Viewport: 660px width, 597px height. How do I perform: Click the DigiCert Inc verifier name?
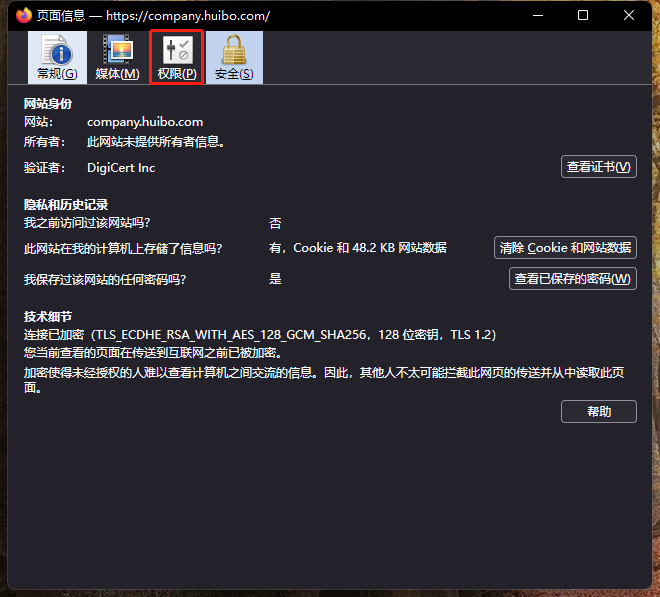pyautogui.click(x=121, y=168)
